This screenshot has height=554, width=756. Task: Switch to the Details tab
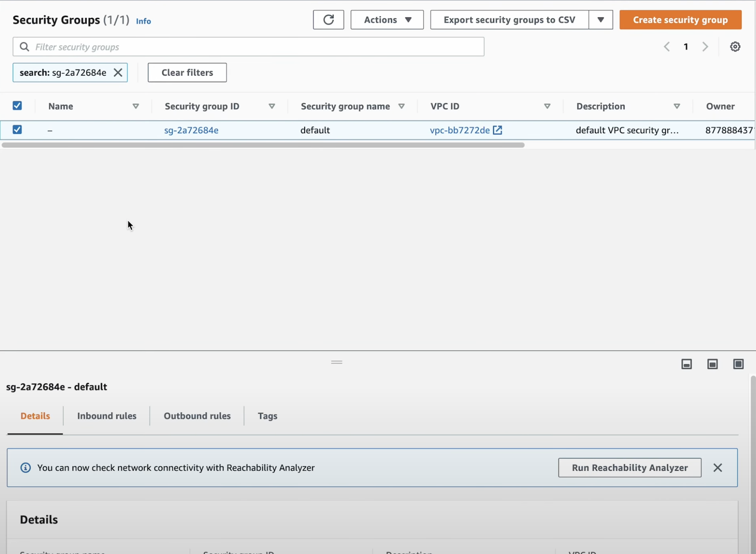click(35, 416)
